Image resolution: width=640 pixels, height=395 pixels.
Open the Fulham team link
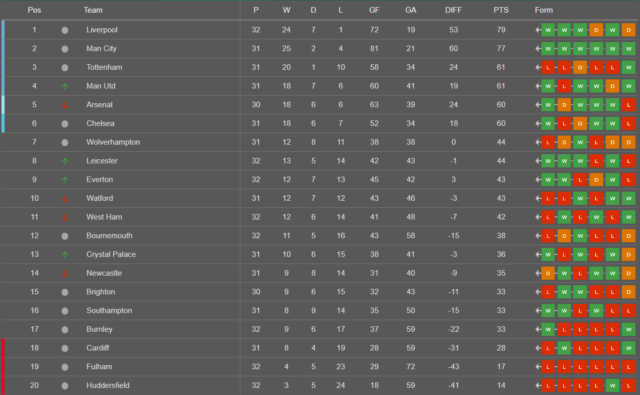[x=99, y=366]
